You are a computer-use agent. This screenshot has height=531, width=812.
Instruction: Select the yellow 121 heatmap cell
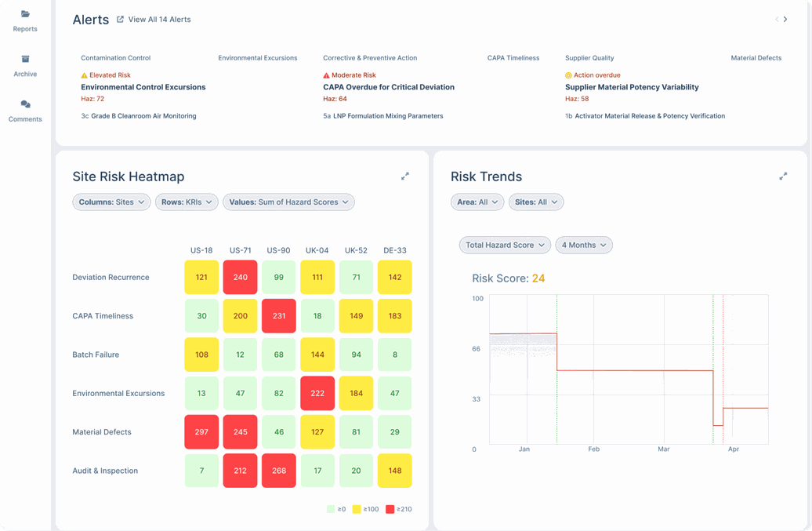[x=201, y=277]
